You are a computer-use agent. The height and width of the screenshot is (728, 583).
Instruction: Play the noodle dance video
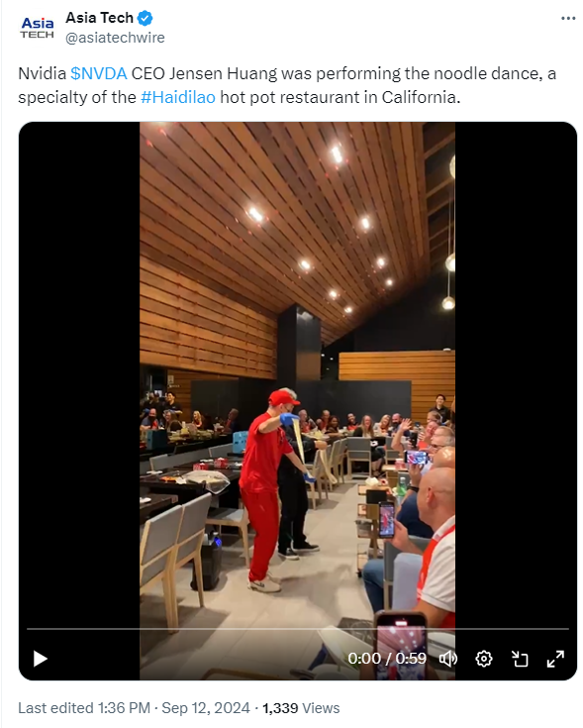[x=41, y=659]
